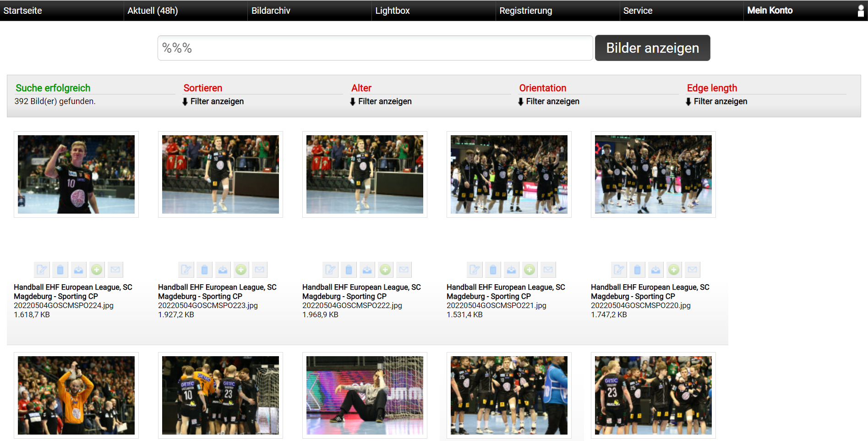Focus the search field containing %%%
Screen dimensions: 868x441
coord(375,48)
